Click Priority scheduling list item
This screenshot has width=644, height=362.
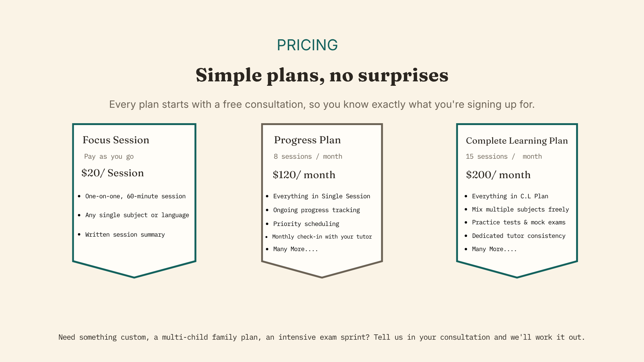point(306,224)
